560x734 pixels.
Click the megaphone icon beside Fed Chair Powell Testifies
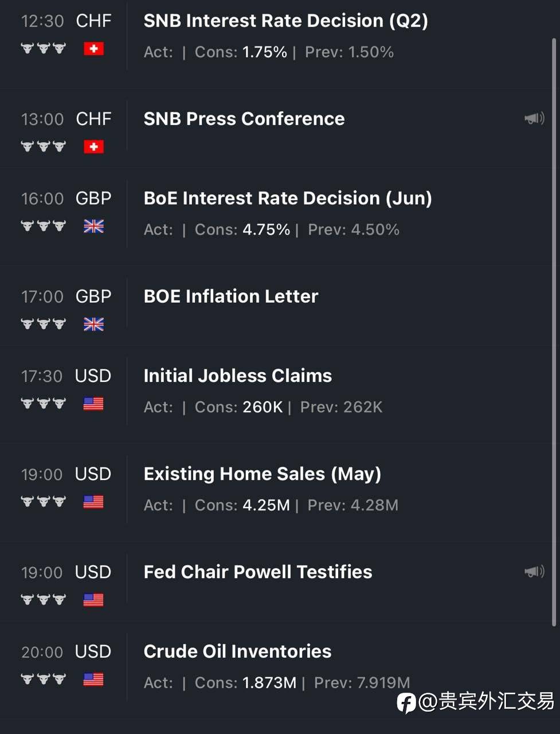(x=534, y=572)
